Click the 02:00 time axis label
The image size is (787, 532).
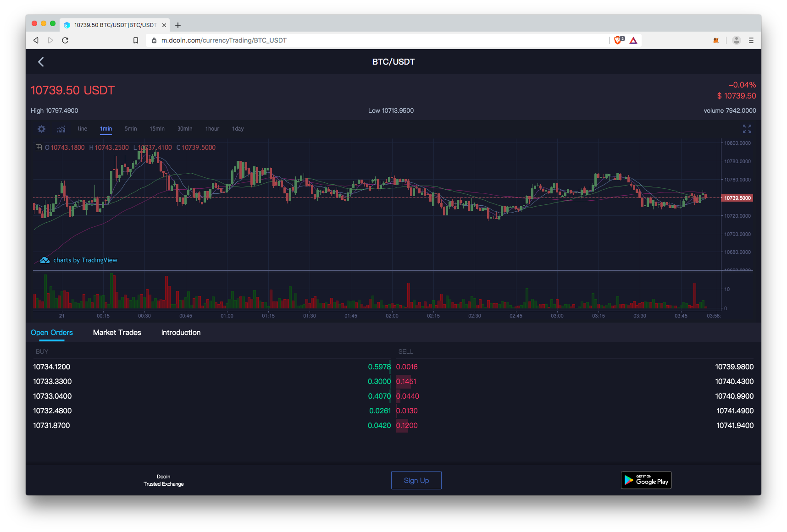point(392,316)
